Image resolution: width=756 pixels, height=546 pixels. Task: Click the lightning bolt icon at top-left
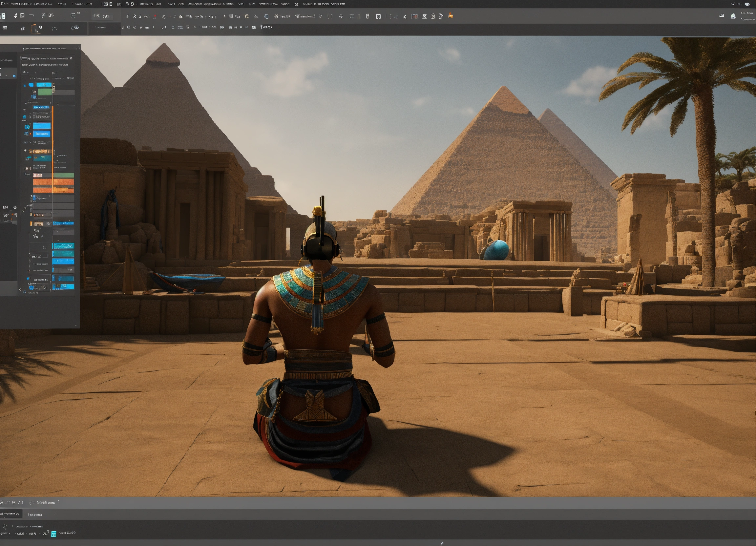pos(15,16)
